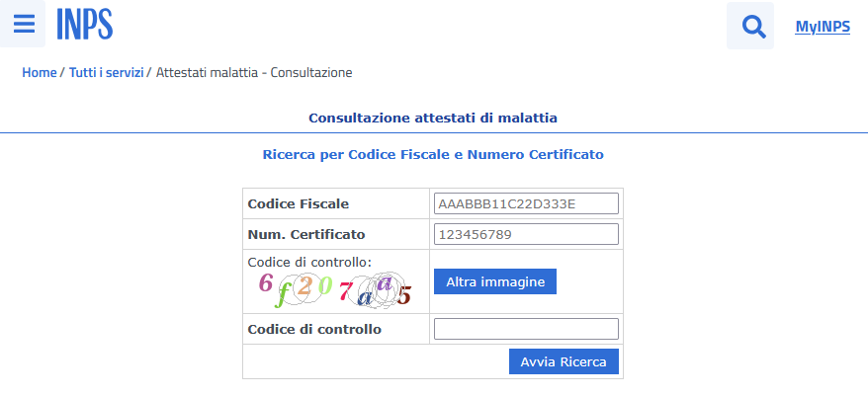Focus the Num. Certificato input field

coord(526,234)
